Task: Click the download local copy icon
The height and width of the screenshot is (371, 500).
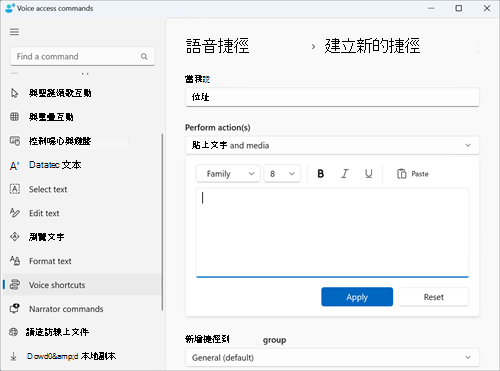Action: coord(13,356)
